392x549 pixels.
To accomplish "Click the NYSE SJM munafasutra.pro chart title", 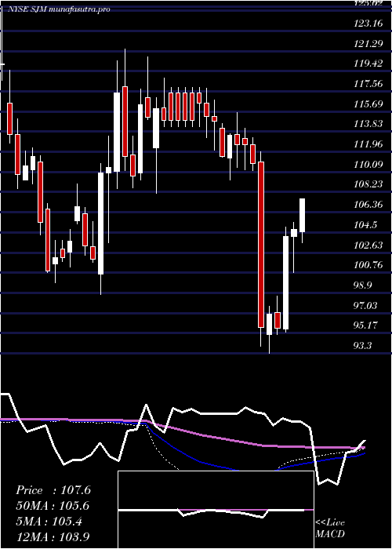I will [59, 9].
